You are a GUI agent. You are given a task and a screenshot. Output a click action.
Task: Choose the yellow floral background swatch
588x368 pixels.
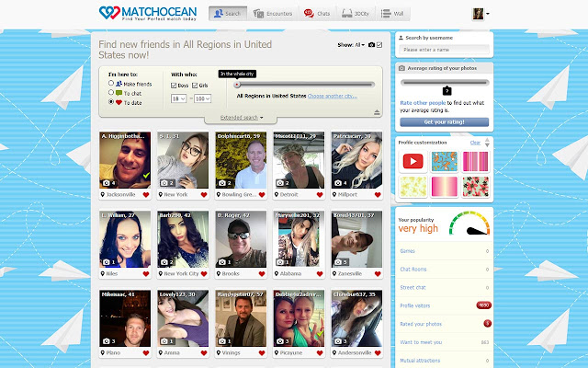tap(413, 187)
